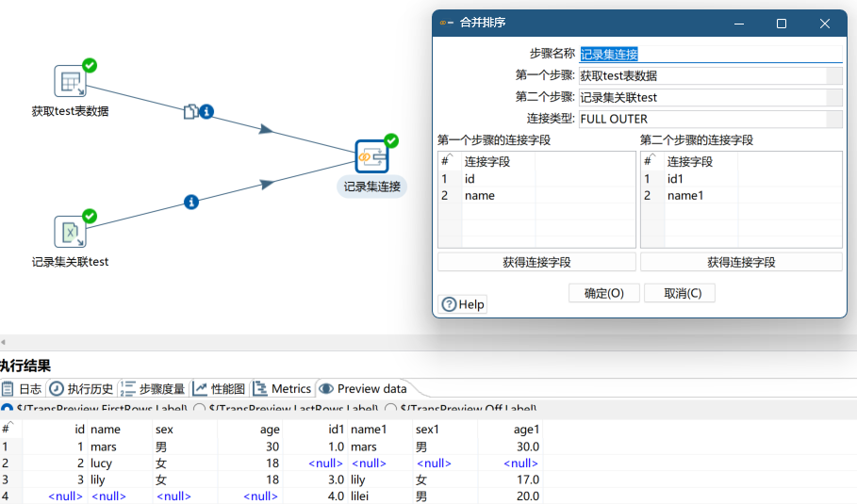This screenshot has width=857, height=504.
Task: Click the info icon on the upper hop
Action: (x=206, y=112)
